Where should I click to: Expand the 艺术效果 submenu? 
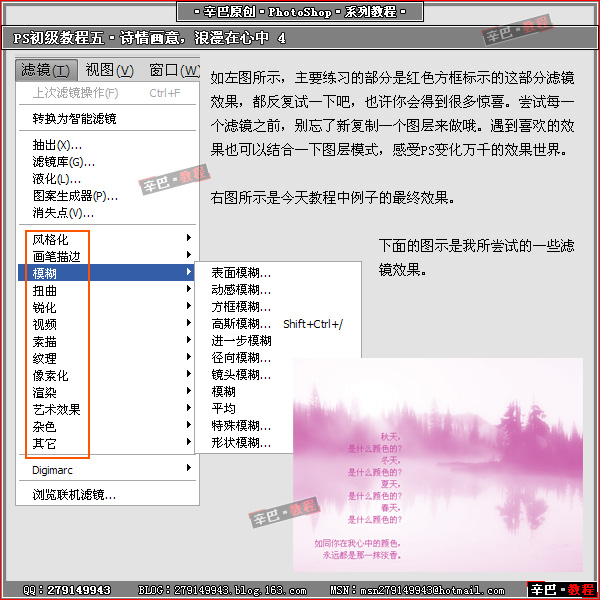56,409
